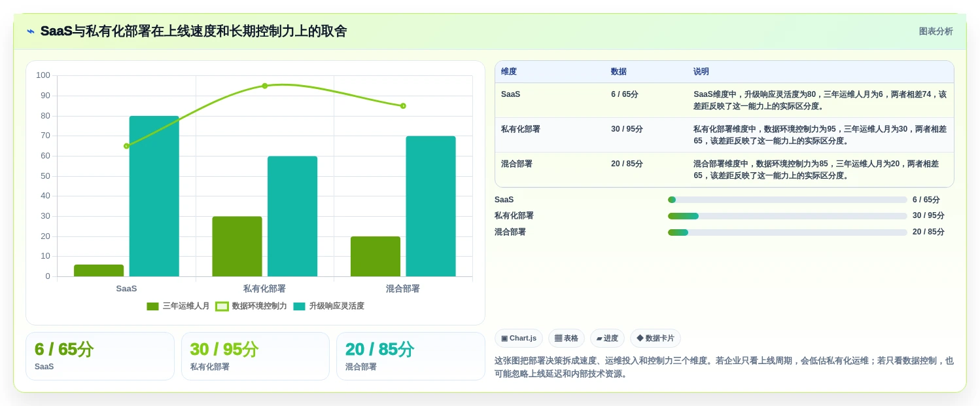Click the Chart.js tag chip
The image size is (980, 406).
(519, 338)
